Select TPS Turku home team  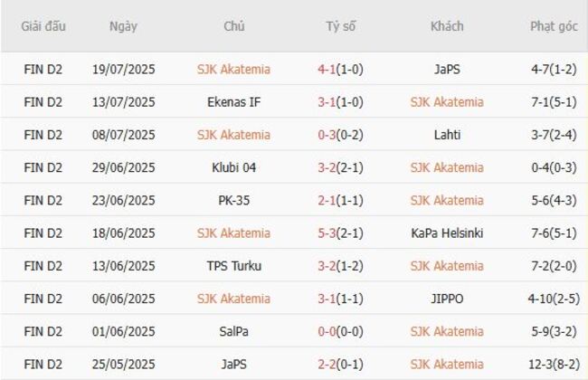click(x=233, y=266)
